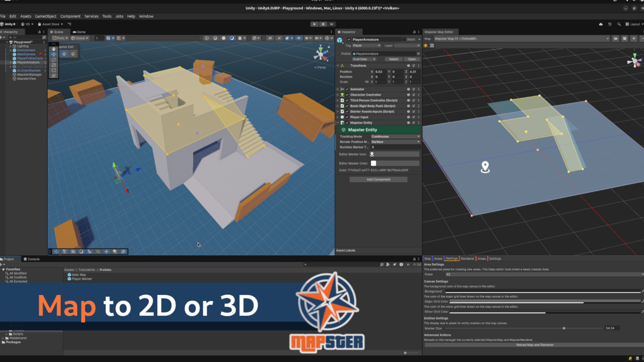The height and width of the screenshot is (362, 644).
Task: Open the undo history icon at top right
Action: coord(610,24)
